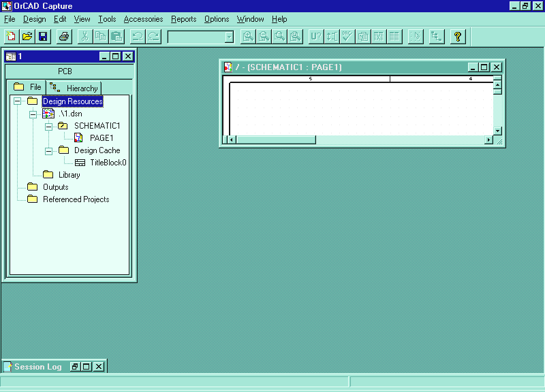Image resolution: width=545 pixels, height=392 pixels.
Task: Click the Design Rules Check icon
Action: click(347, 37)
